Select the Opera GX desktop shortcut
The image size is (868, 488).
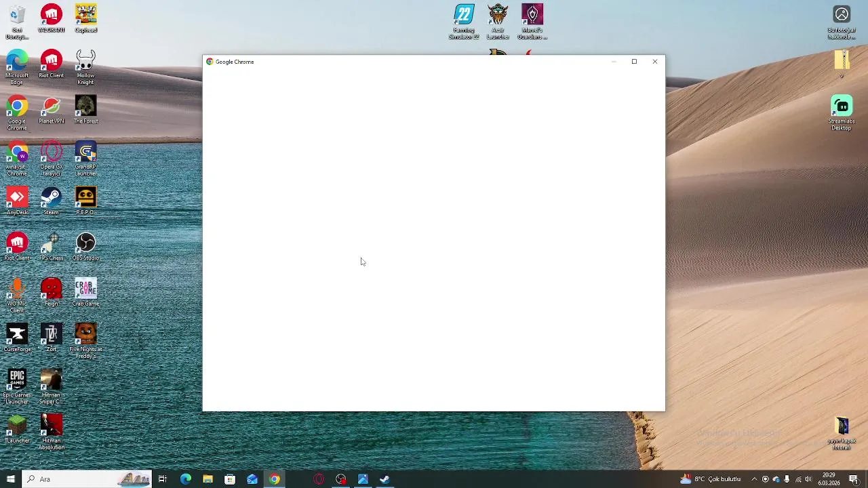coord(51,159)
